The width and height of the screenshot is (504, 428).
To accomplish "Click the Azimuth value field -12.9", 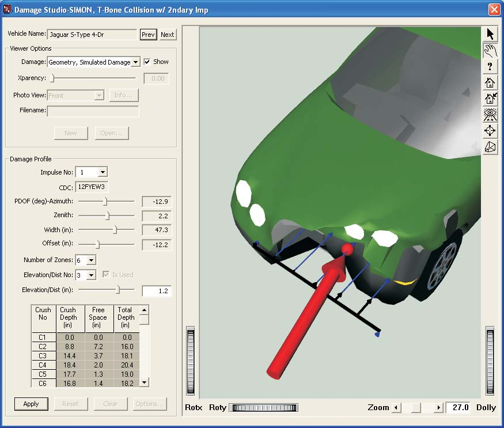I will click(157, 202).
